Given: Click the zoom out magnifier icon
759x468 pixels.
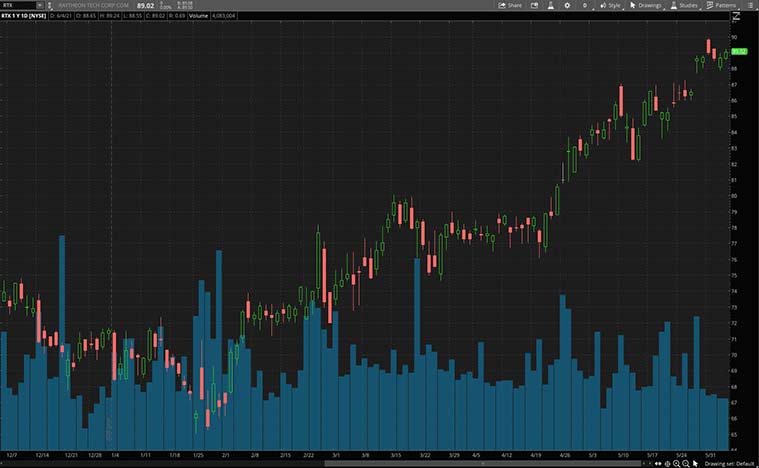Looking at the screenshot, I should tap(685, 464).
